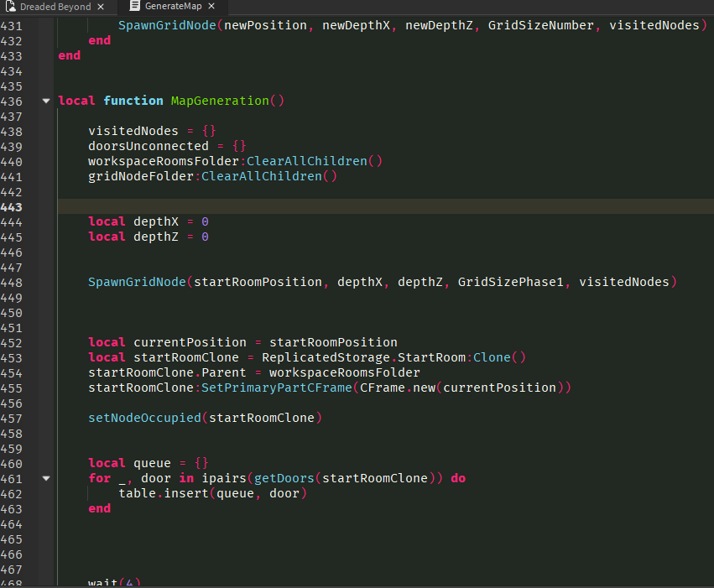Close the Dreaded Beyond tab
Viewport: 714px width, 588px height.
pyautogui.click(x=101, y=7)
